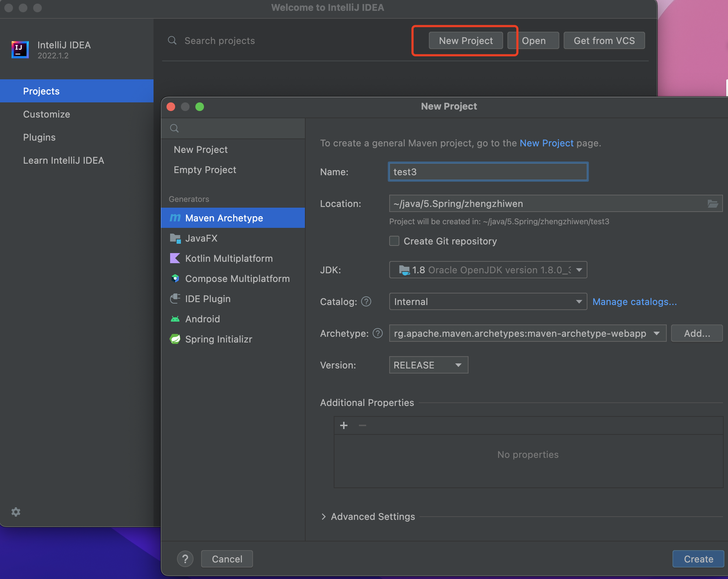Close the New Project dialog red button
The image size is (728, 579).
(x=171, y=107)
